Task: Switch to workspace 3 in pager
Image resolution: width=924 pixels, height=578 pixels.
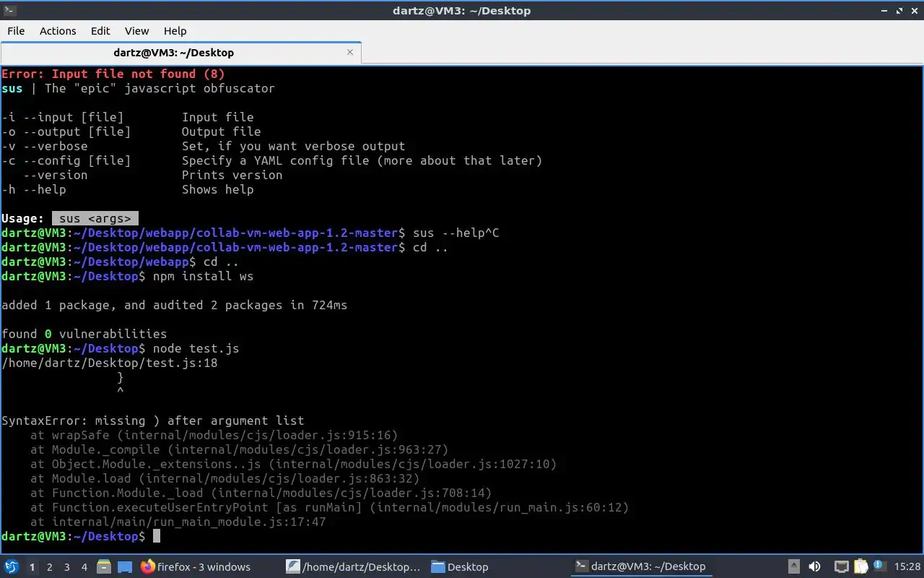Action: click(x=67, y=567)
